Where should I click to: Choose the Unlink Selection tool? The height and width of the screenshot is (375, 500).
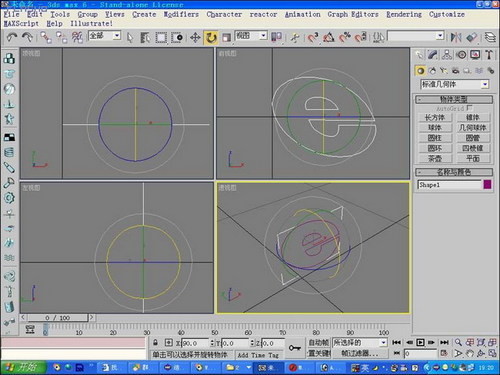61,37
